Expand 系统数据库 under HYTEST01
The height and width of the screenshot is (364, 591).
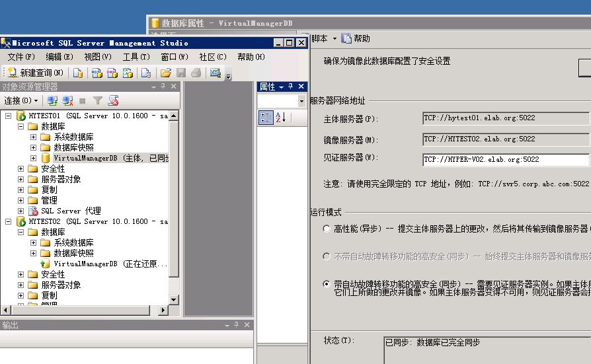(x=33, y=137)
